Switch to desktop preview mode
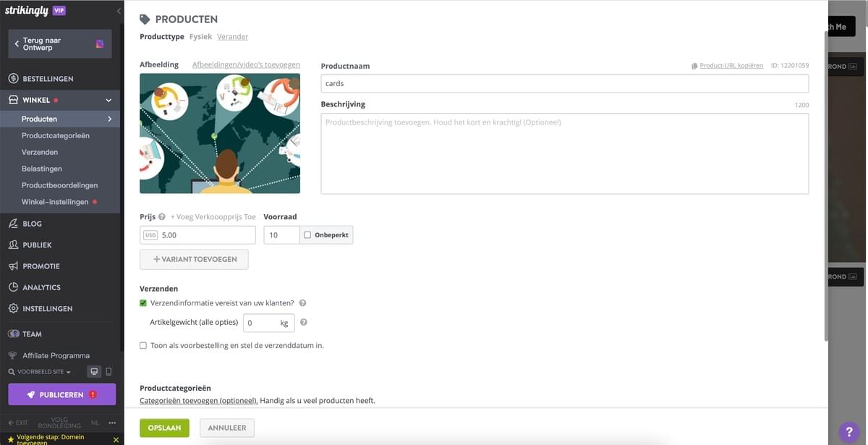 (94, 372)
